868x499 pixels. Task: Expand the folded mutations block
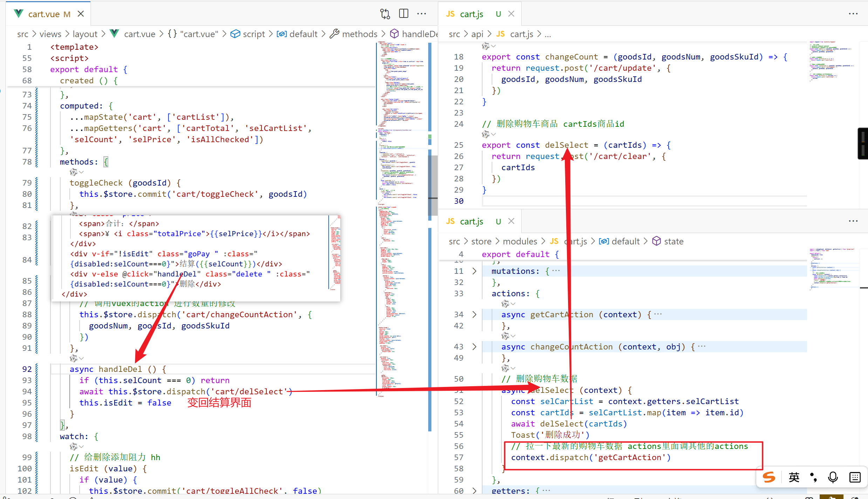pos(474,271)
